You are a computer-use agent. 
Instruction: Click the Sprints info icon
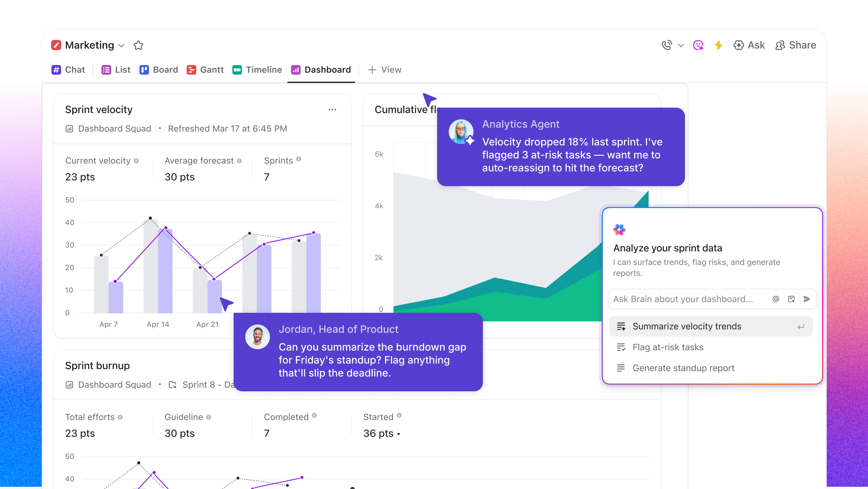[x=299, y=159]
